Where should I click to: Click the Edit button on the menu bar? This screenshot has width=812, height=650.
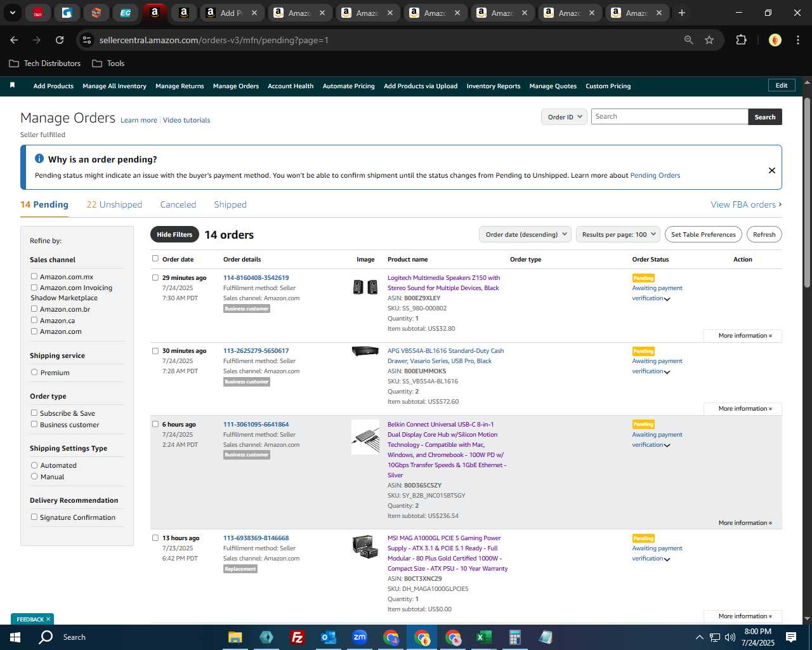pyautogui.click(x=782, y=85)
